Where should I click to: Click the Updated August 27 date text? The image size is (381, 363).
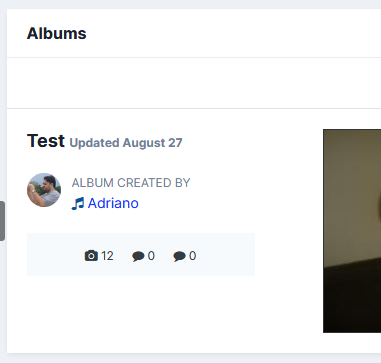point(126,143)
